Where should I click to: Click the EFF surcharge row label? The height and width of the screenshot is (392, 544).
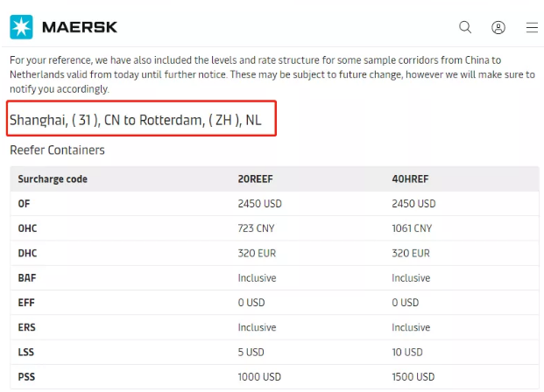26,303
